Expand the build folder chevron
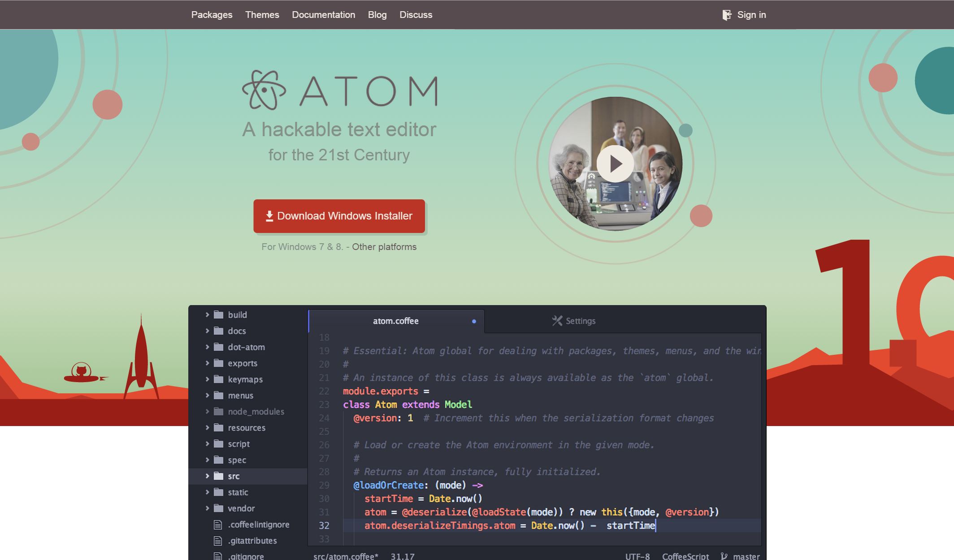This screenshot has width=954, height=560. (207, 314)
